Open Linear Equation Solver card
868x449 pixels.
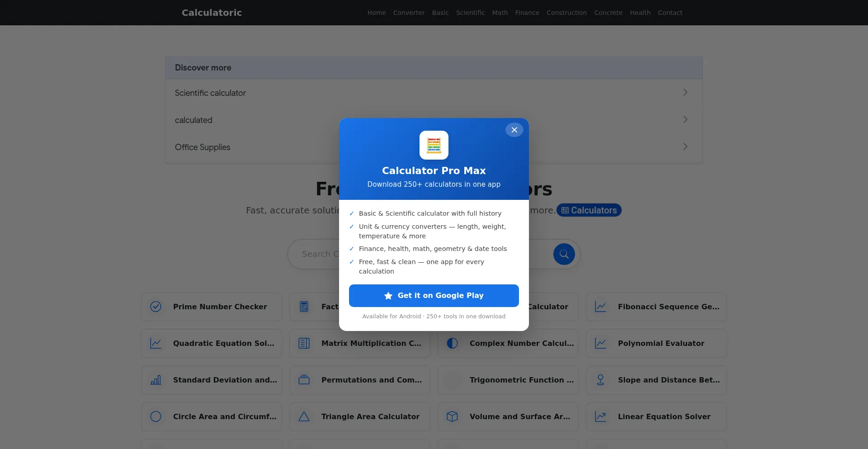pos(656,416)
